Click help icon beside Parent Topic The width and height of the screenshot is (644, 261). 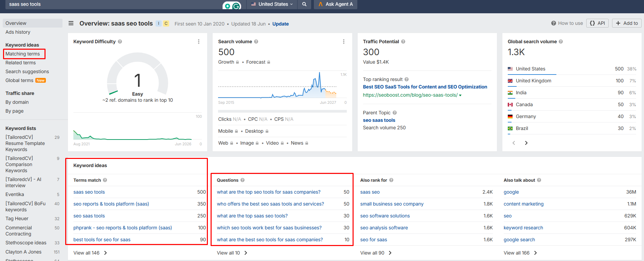[395, 113]
